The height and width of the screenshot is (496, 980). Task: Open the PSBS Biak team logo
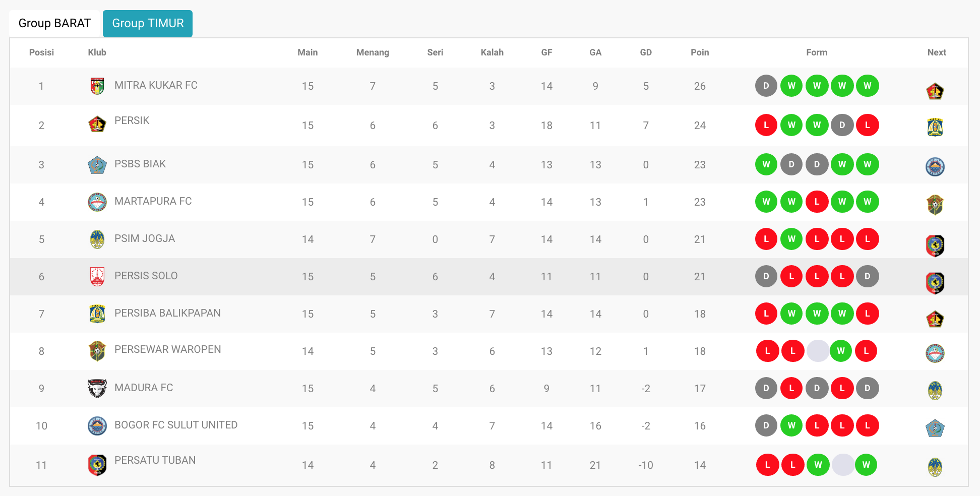[97, 165]
